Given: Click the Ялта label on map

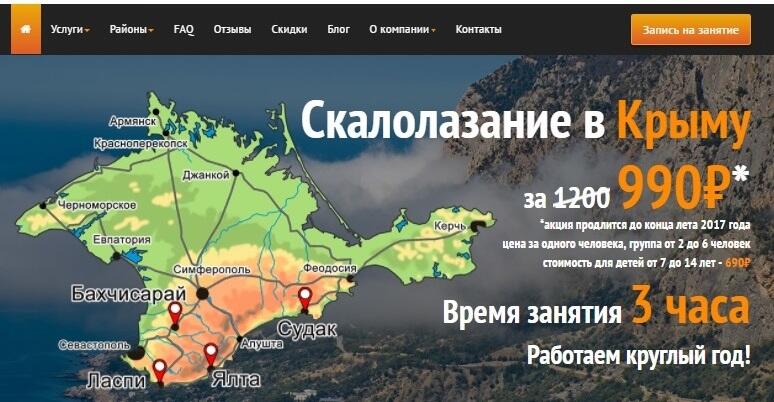Looking at the screenshot, I should 236,379.
